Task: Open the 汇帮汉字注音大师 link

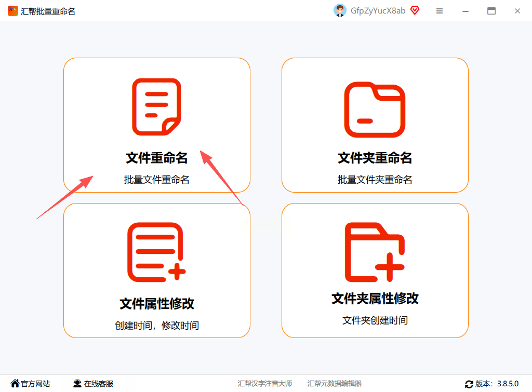Action: coord(264,383)
